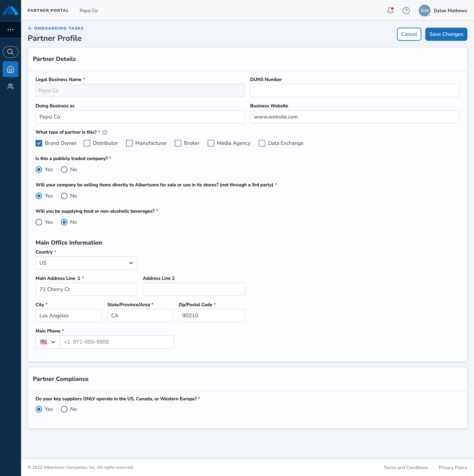Open the Users section in sidebar
474x476 pixels.
(10, 86)
